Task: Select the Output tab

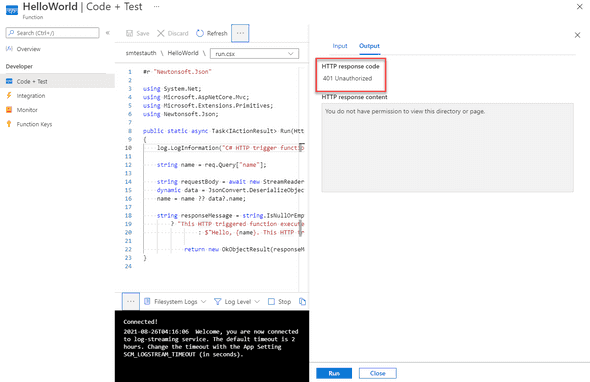Action: (x=369, y=46)
